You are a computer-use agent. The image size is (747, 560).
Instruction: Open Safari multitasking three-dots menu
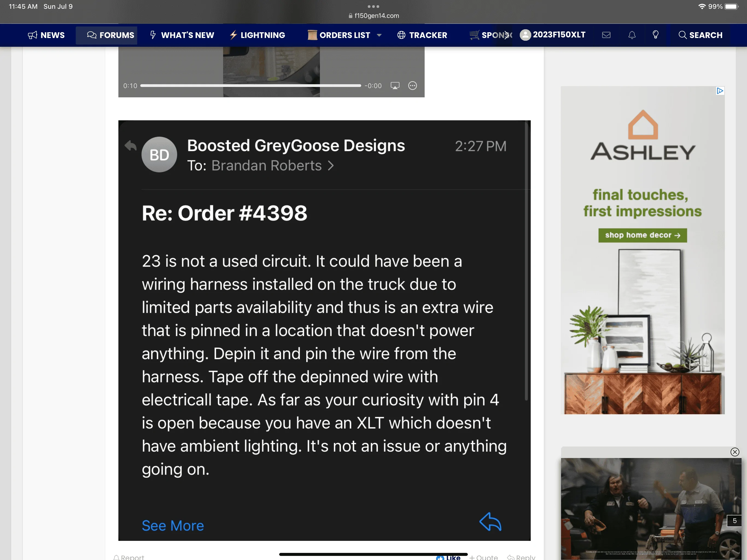[x=373, y=6]
